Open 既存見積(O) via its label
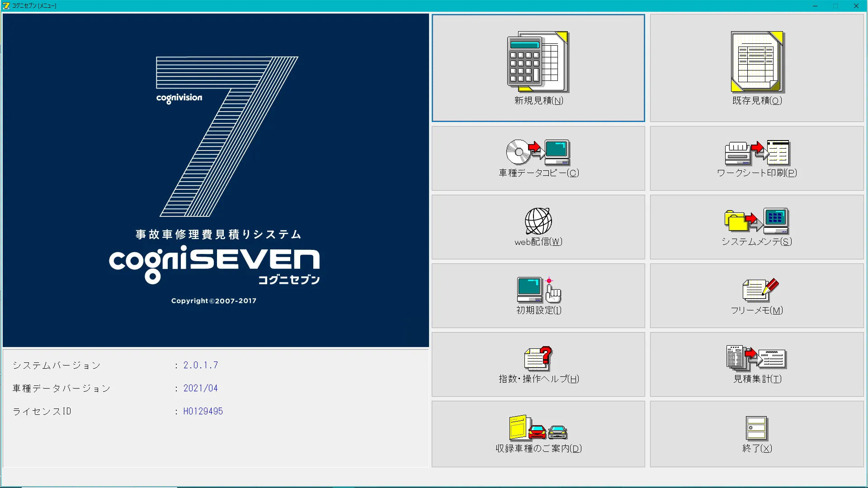This screenshot has height=488, width=868. click(x=757, y=100)
